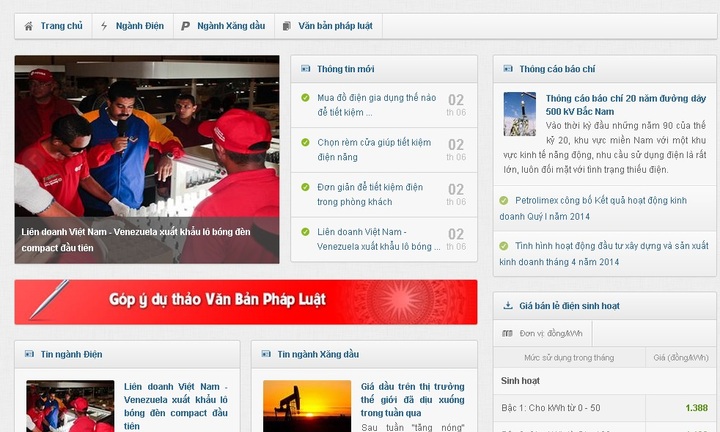The height and width of the screenshot is (432, 720).
Task: Click the price value 1.388
Action: coord(697,408)
